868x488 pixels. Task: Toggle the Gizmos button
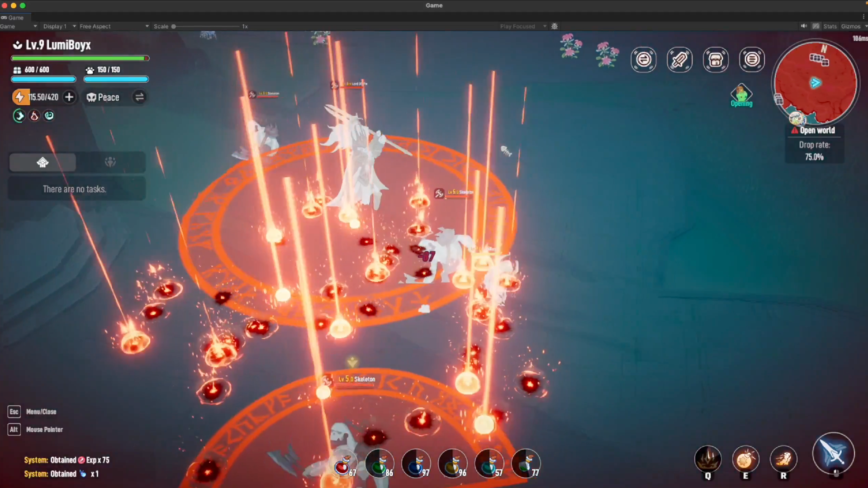850,26
